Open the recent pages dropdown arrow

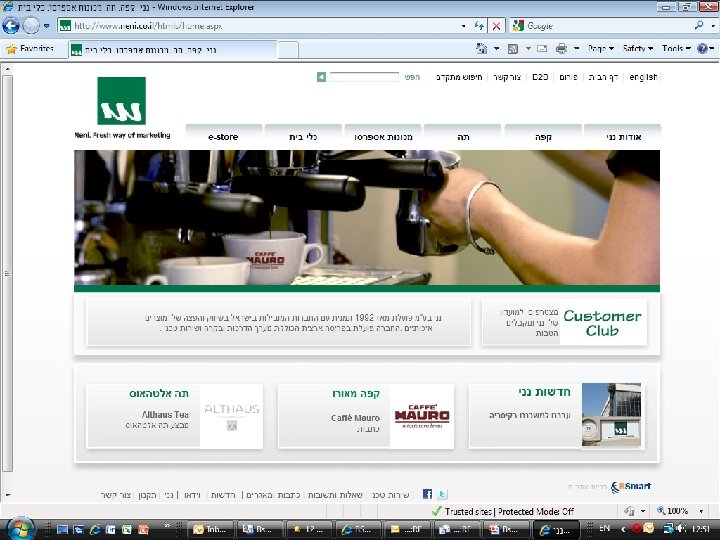click(x=46, y=26)
